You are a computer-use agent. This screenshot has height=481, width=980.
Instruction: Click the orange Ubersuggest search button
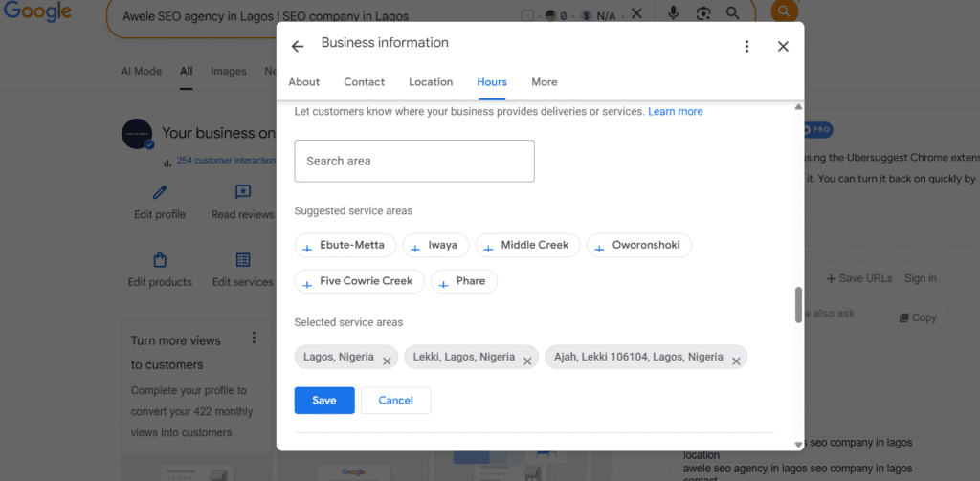785,11
